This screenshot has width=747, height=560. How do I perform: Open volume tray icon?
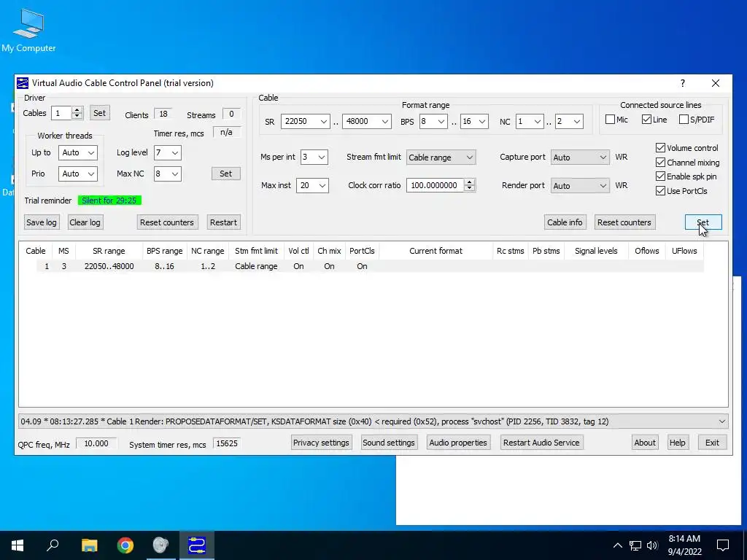[x=652, y=545]
